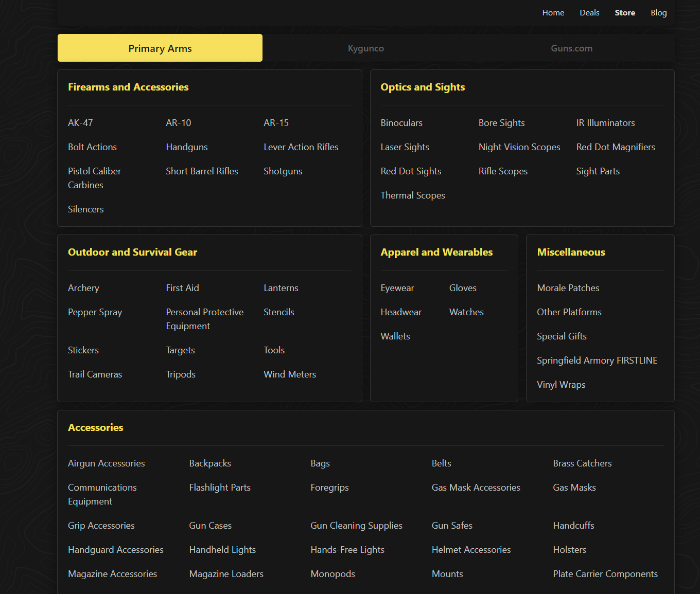Image resolution: width=700 pixels, height=594 pixels.
Task: Open Headwear link
Action: (x=400, y=312)
